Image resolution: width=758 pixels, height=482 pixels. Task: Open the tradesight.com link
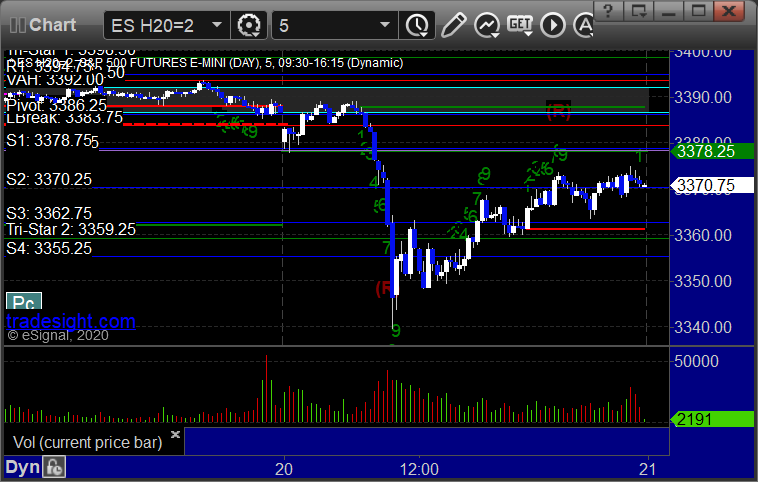pos(71,321)
